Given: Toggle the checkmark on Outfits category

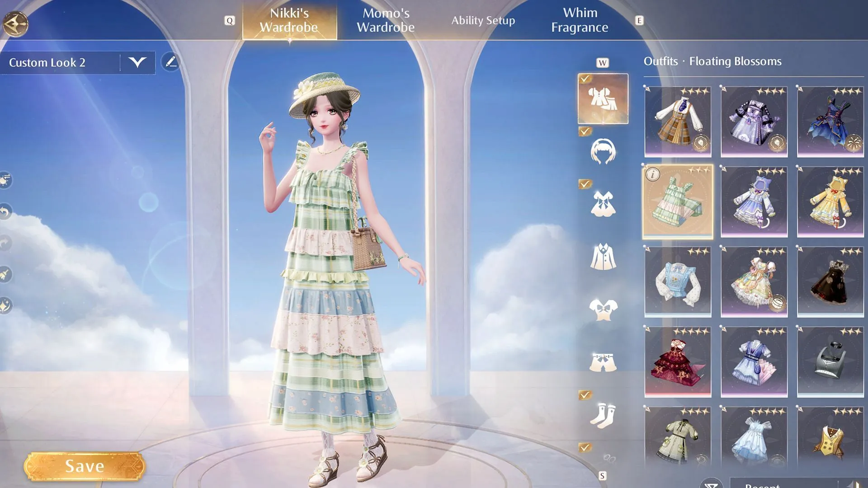Looking at the screenshot, I should pos(585,79).
